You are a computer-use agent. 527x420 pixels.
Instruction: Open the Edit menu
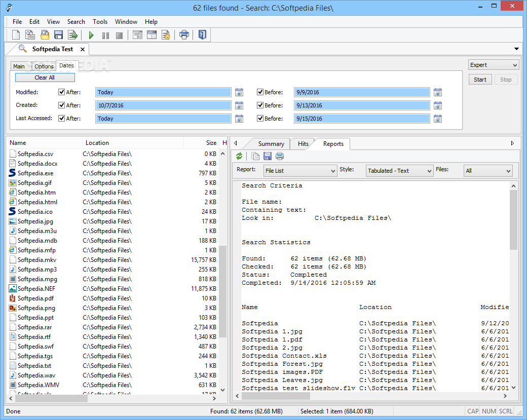34,21
